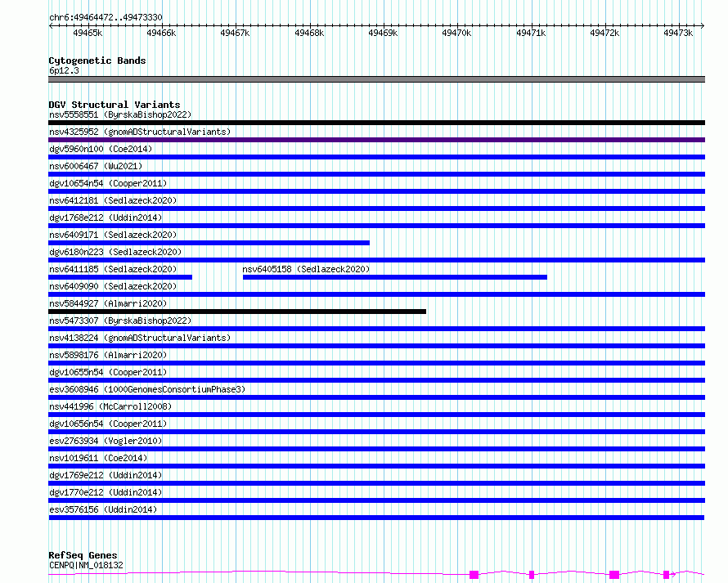The height and width of the screenshot is (583, 728).
Task: Open variant nsv4138224 (gnomADStructuralVariants)
Action: click(140, 338)
